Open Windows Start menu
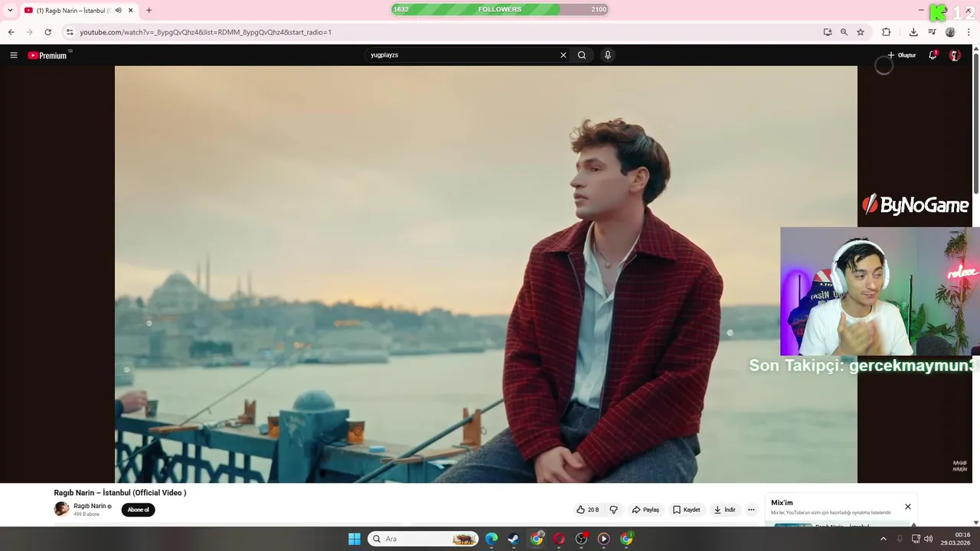Viewport: 980px width, 551px height. pos(354,539)
